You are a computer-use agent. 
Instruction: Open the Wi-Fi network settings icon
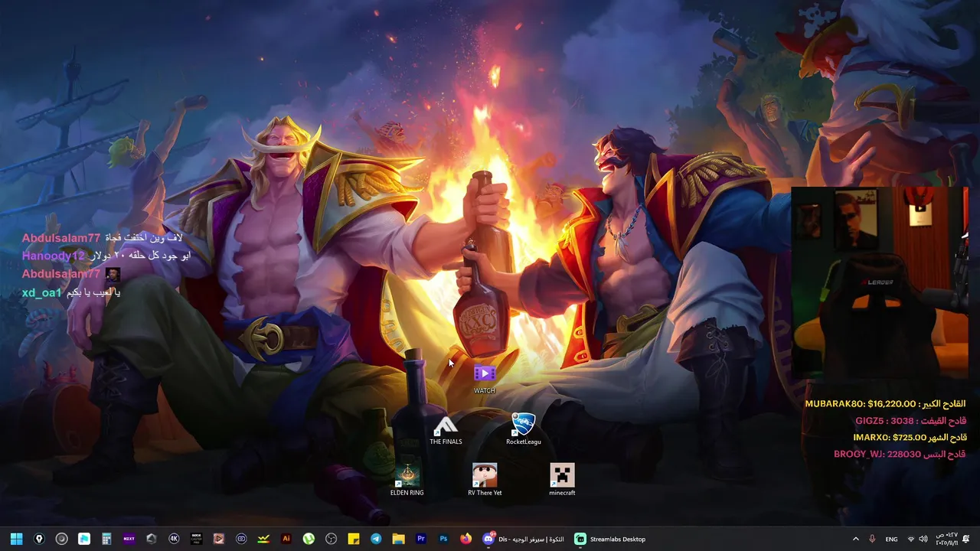(x=911, y=540)
